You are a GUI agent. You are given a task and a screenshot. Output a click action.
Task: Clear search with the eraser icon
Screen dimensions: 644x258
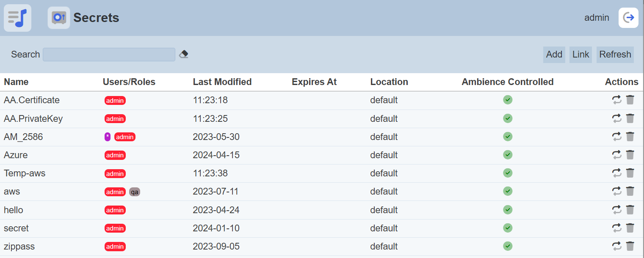coord(183,54)
